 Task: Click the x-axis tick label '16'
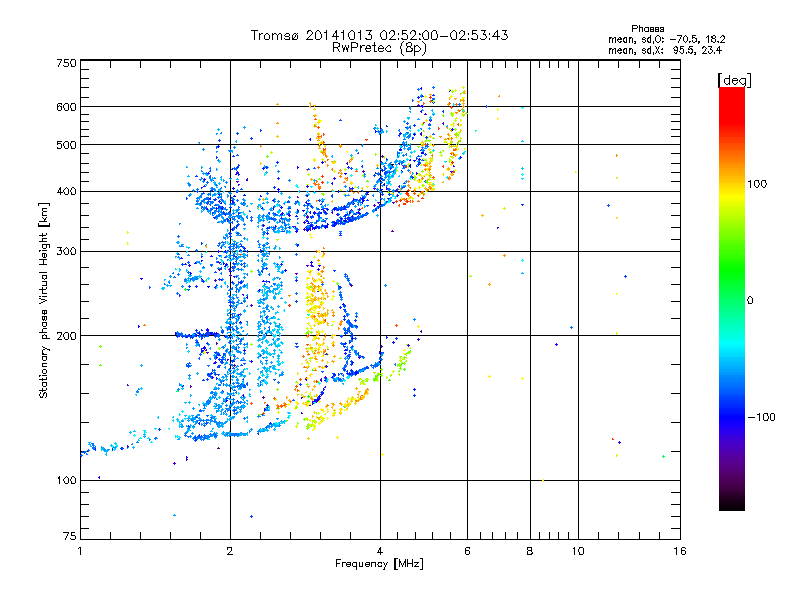(x=680, y=551)
